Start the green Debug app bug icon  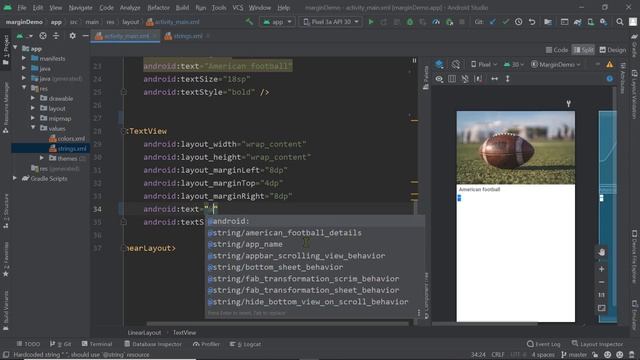click(x=410, y=22)
